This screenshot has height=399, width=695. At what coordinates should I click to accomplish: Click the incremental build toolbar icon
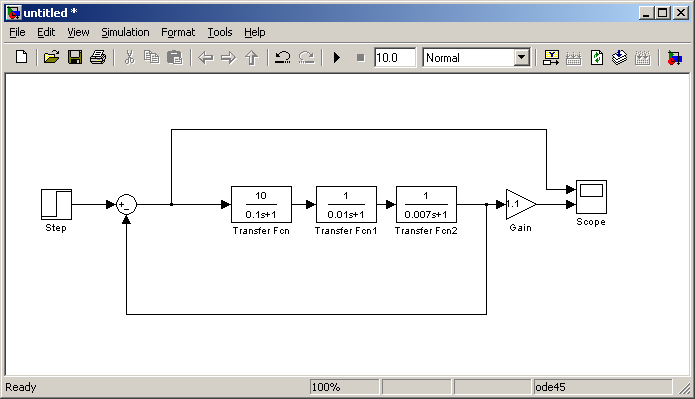(x=574, y=58)
